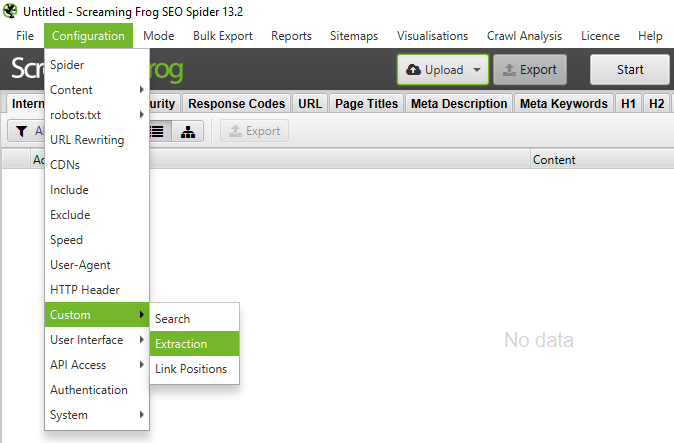This screenshot has width=674, height=443.
Task: Open the Mode menu
Action: click(159, 36)
